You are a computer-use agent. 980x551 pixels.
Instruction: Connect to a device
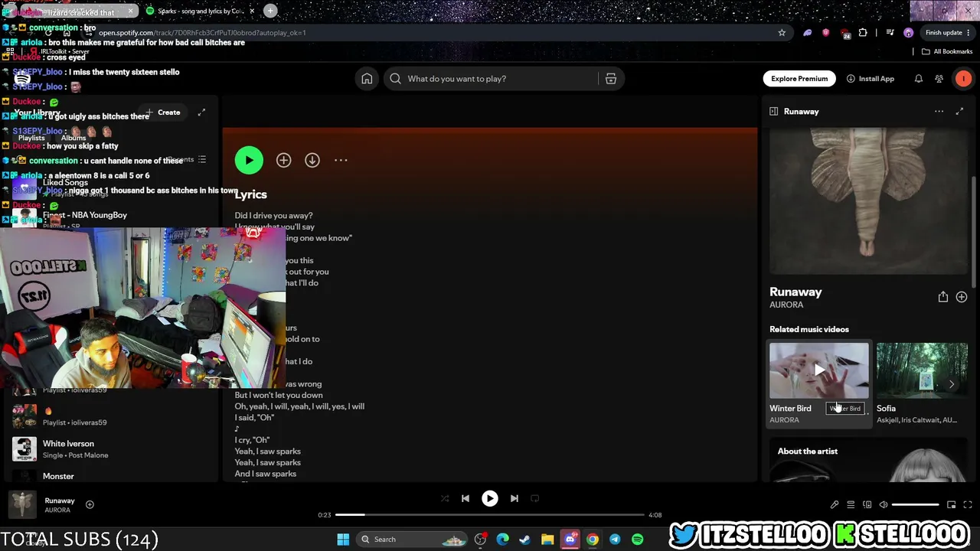pos(867,505)
